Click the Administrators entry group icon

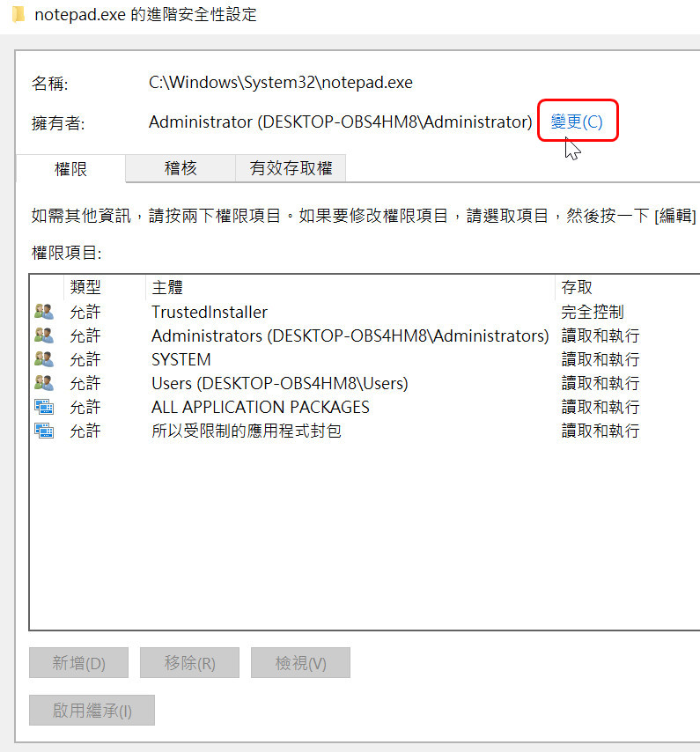43,335
